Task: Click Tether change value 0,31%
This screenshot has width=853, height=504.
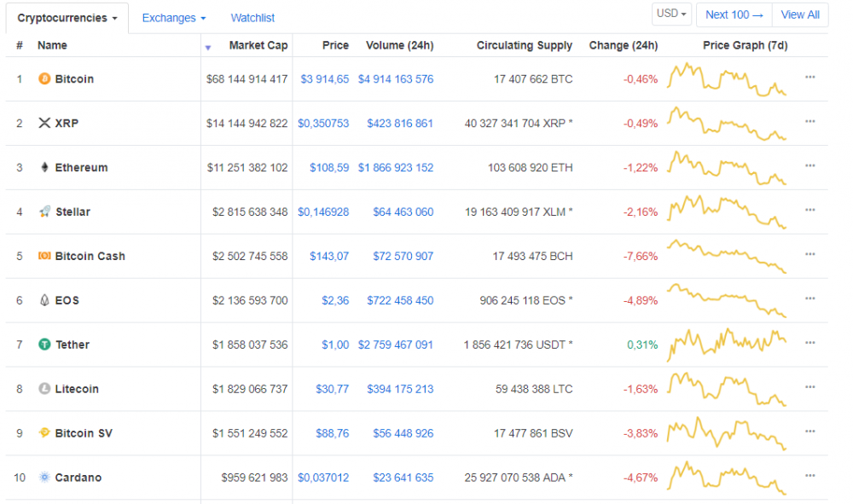Action: pyautogui.click(x=642, y=345)
